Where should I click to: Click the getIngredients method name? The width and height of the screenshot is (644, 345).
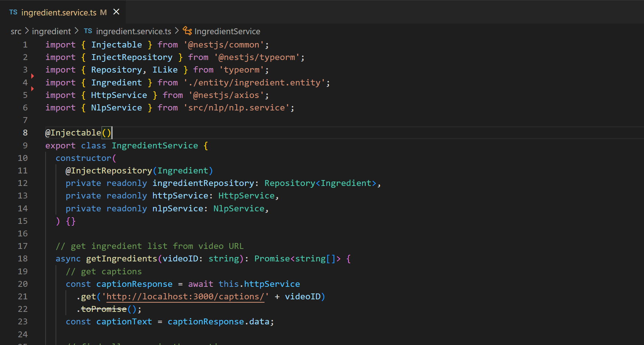pyautogui.click(x=121, y=258)
